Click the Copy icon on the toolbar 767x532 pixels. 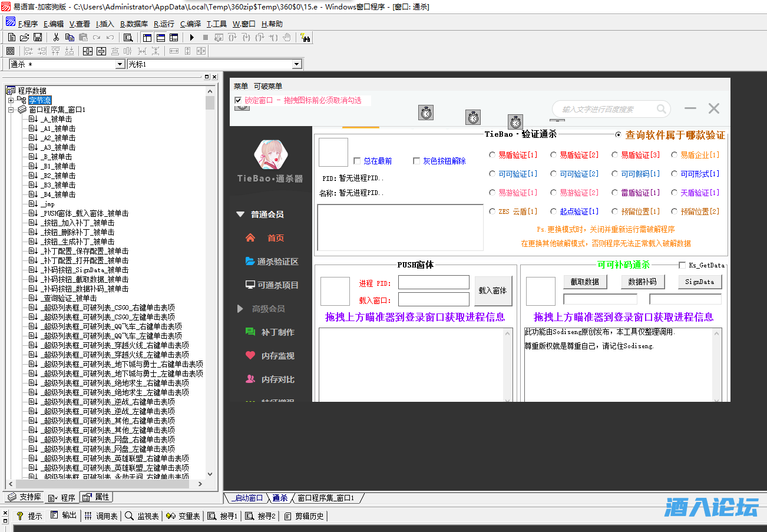pyautogui.click(x=70, y=37)
